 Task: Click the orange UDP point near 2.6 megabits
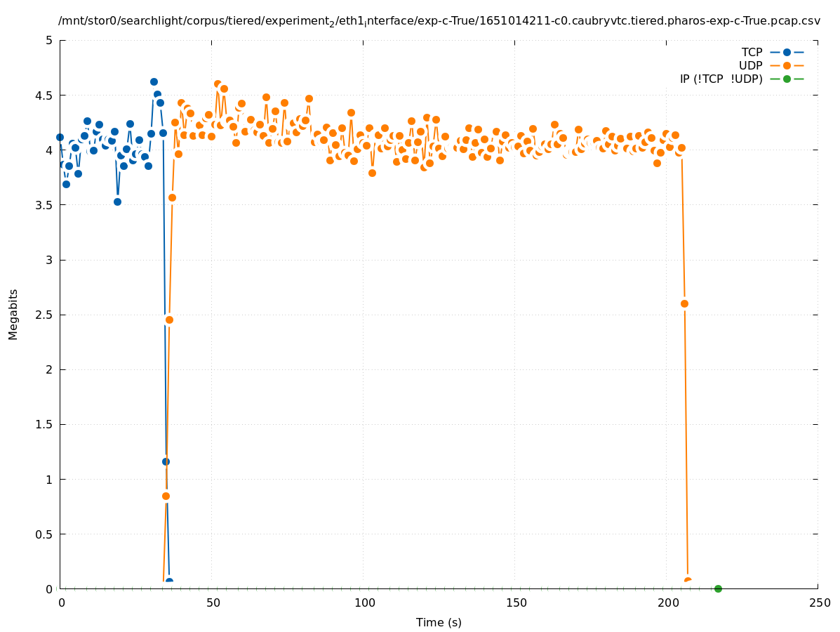click(684, 303)
